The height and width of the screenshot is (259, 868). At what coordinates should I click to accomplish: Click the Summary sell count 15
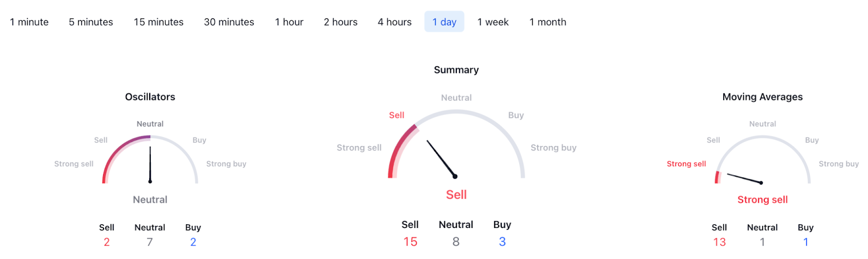pos(410,242)
